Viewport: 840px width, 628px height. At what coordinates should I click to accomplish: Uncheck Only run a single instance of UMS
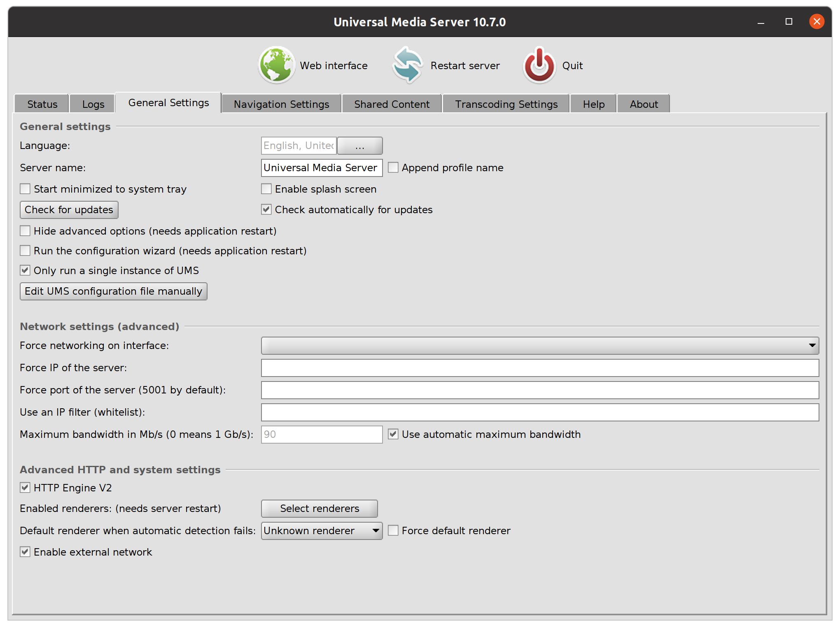pyautogui.click(x=25, y=270)
